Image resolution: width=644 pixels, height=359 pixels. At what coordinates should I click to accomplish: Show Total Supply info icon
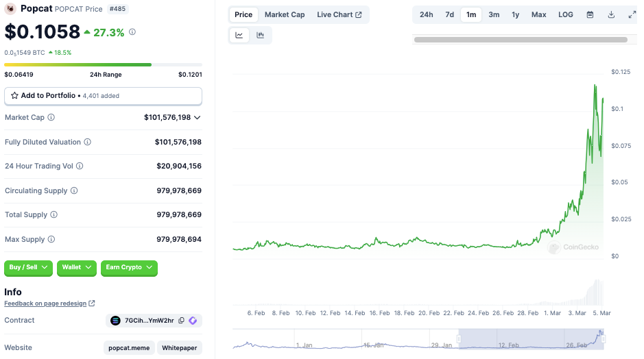(53, 214)
